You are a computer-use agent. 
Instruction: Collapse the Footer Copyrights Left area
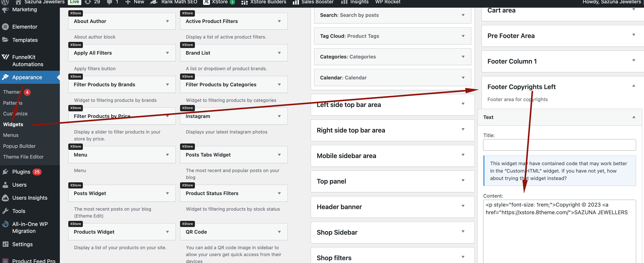point(634,86)
